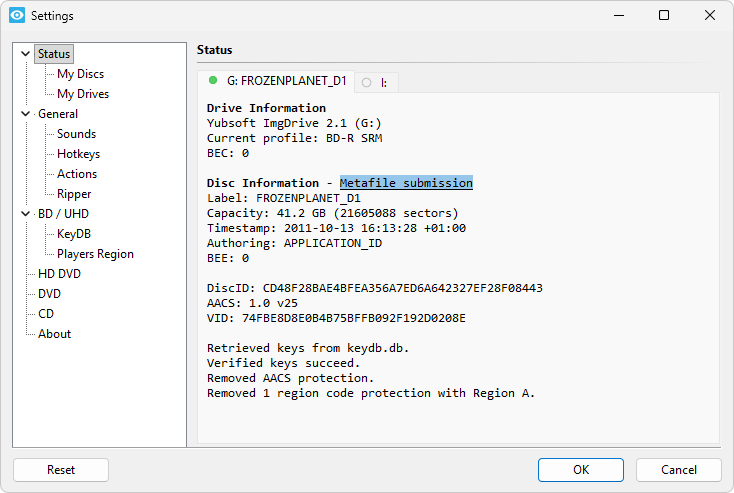Image resolution: width=734 pixels, height=493 pixels.
Task: Open Hotkeys settings page
Action: point(78,154)
